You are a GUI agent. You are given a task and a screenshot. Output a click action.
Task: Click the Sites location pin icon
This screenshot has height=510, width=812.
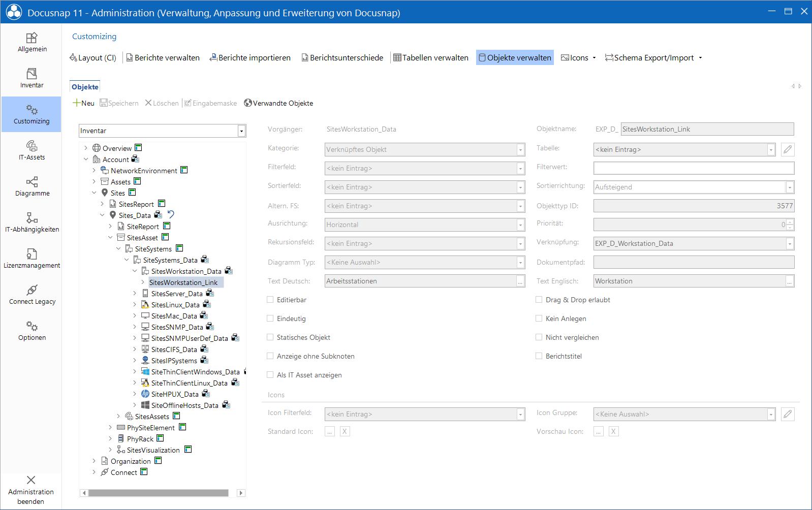105,193
